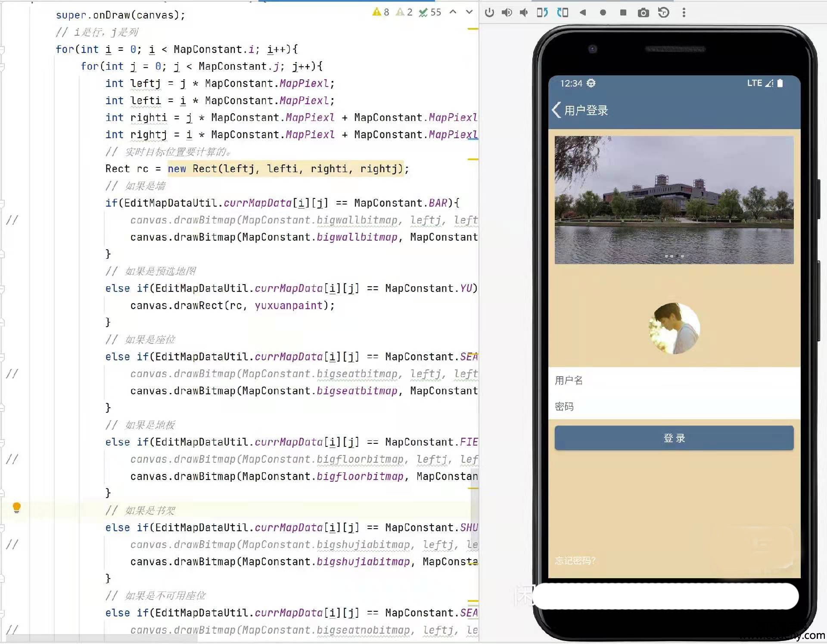Open emulator snapshots clock icon
Screen dimensions: 827x644
point(663,12)
